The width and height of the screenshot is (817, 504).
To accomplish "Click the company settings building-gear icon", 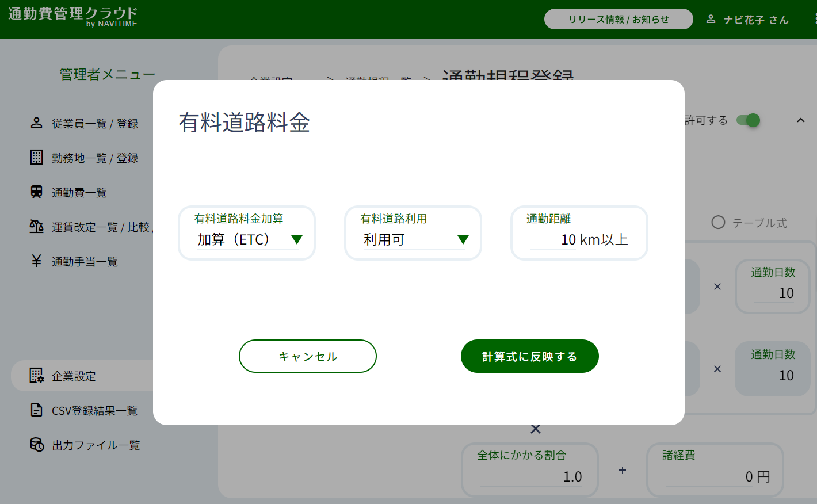I will click(x=36, y=376).
